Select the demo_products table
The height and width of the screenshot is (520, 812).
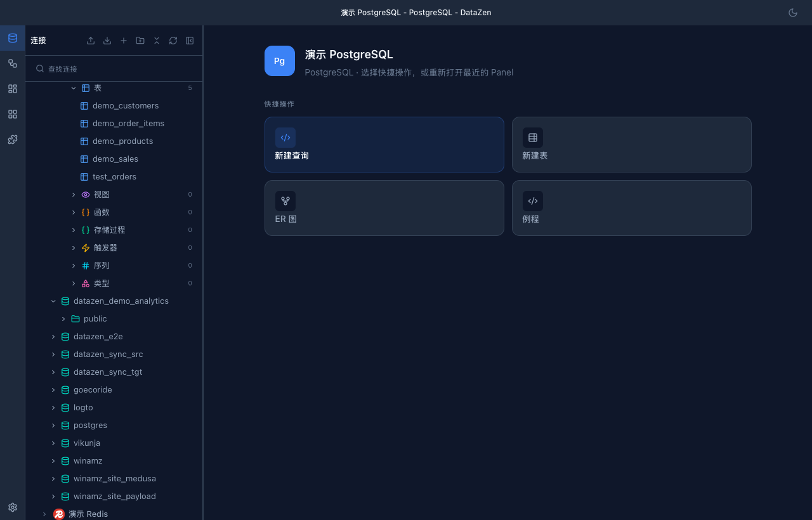coord(114,141)
